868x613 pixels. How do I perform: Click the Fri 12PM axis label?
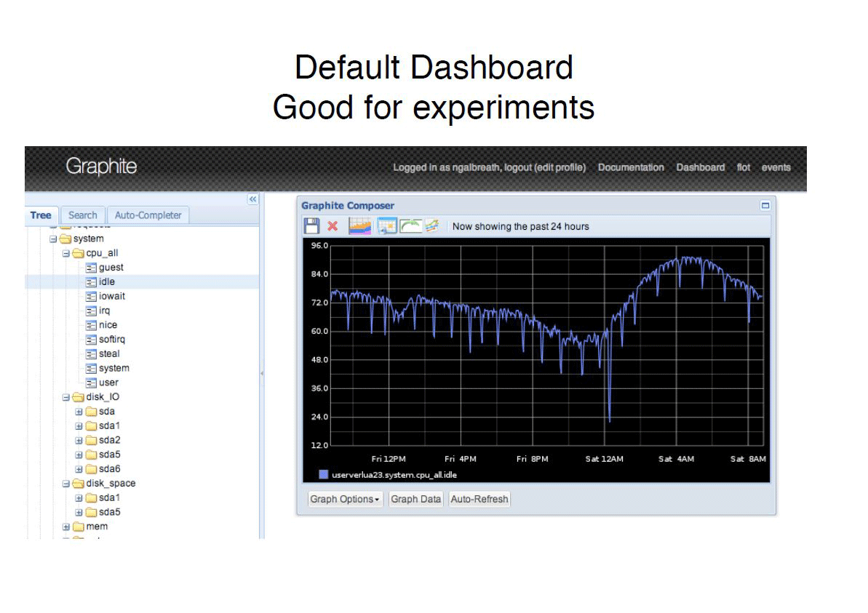[389, 459]
